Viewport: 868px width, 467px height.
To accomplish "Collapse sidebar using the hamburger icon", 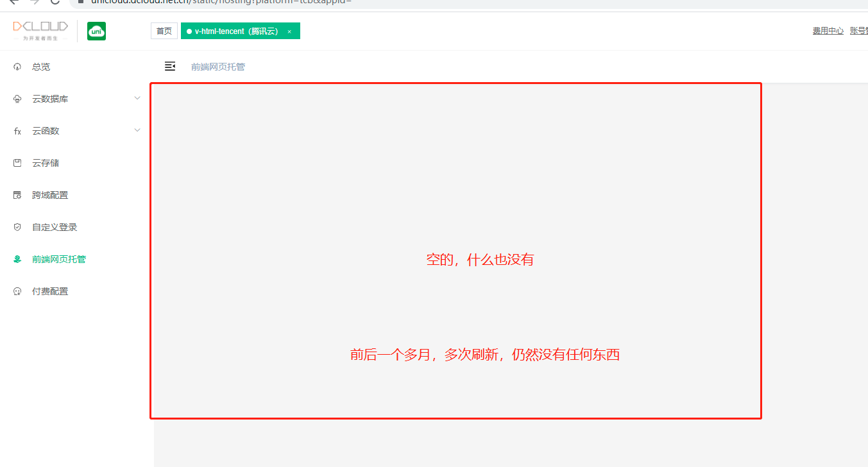I will (x=170, y=65).
